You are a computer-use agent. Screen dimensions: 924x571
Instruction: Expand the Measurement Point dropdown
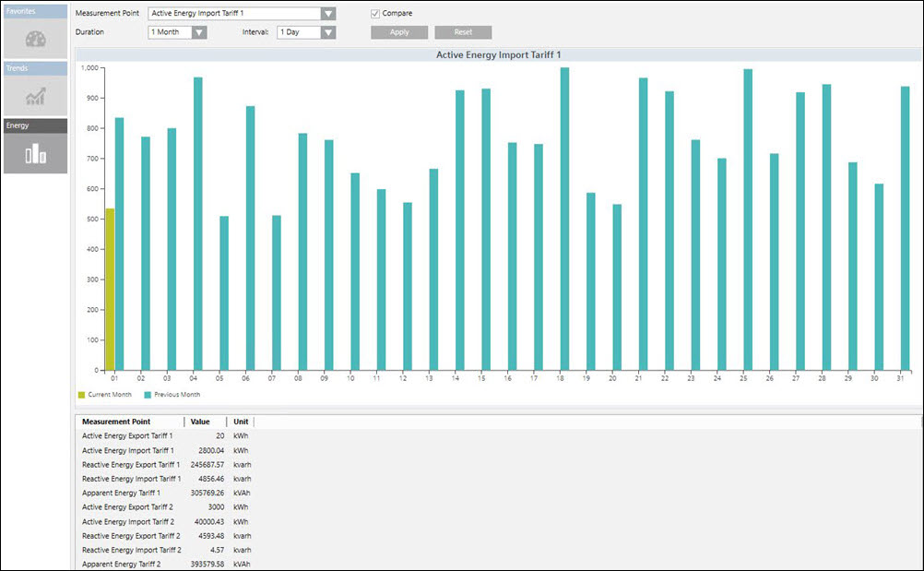327,14
